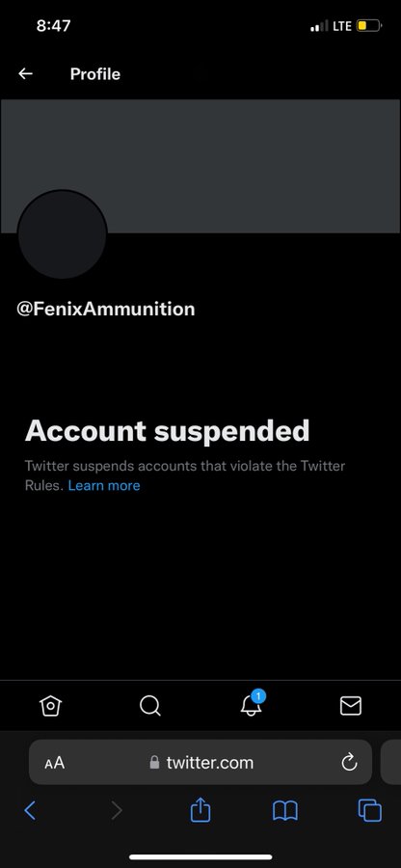Viewport: 401px width, 868px height.
Task: Open the Twitter Home tab icon
Action: click(x=50, y=705)
